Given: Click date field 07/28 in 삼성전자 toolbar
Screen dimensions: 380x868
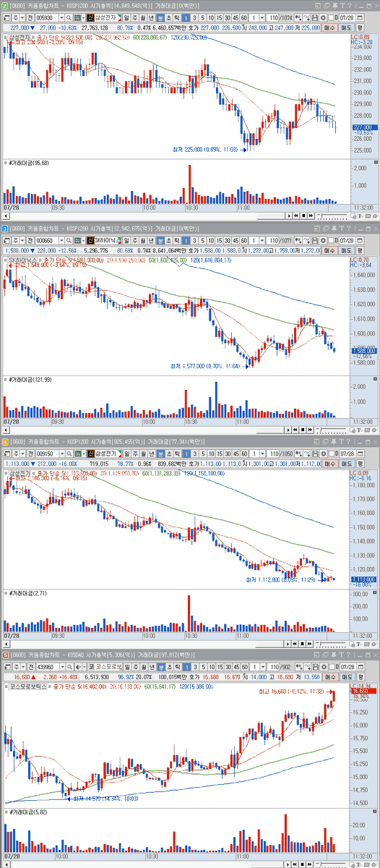Looking at the screenshot, I should coord(347,17).
